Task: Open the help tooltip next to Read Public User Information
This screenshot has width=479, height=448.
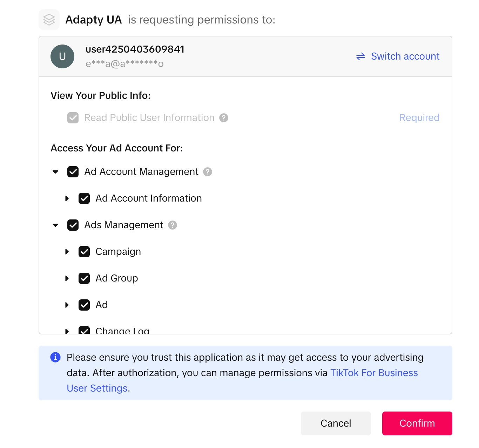Action: 224,118
